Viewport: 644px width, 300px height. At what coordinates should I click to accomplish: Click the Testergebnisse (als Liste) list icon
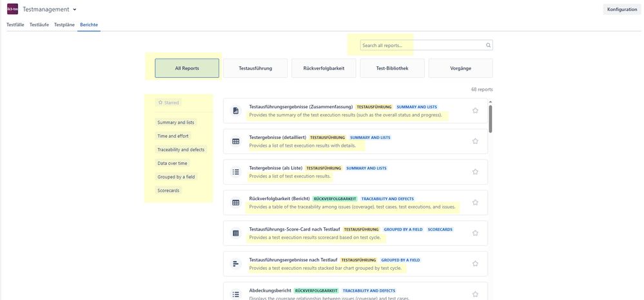click(x=235, y=172)
